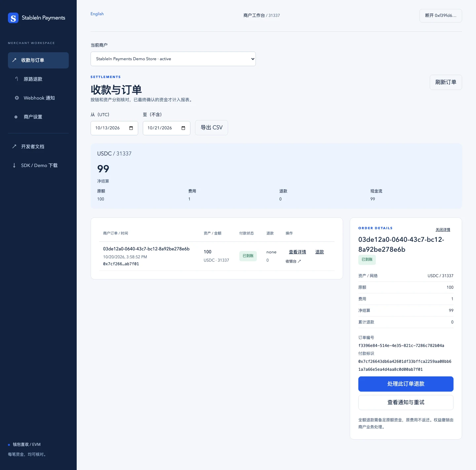Viewport: 476px width, 470px height.
Task: Click the icon beside Webhook 通知
Action: point(17,98)
